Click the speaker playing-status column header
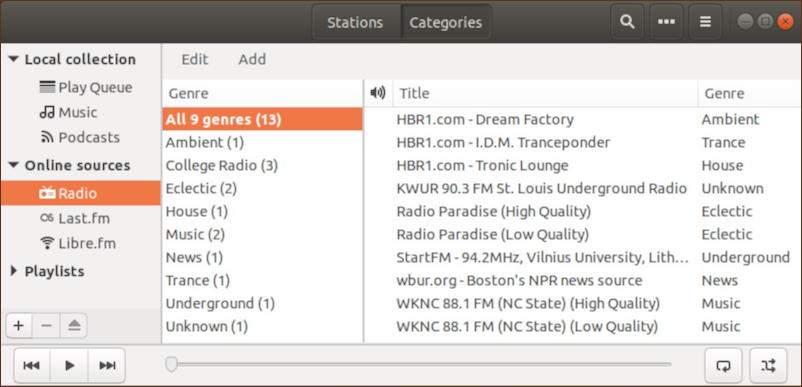 point(378,93)
